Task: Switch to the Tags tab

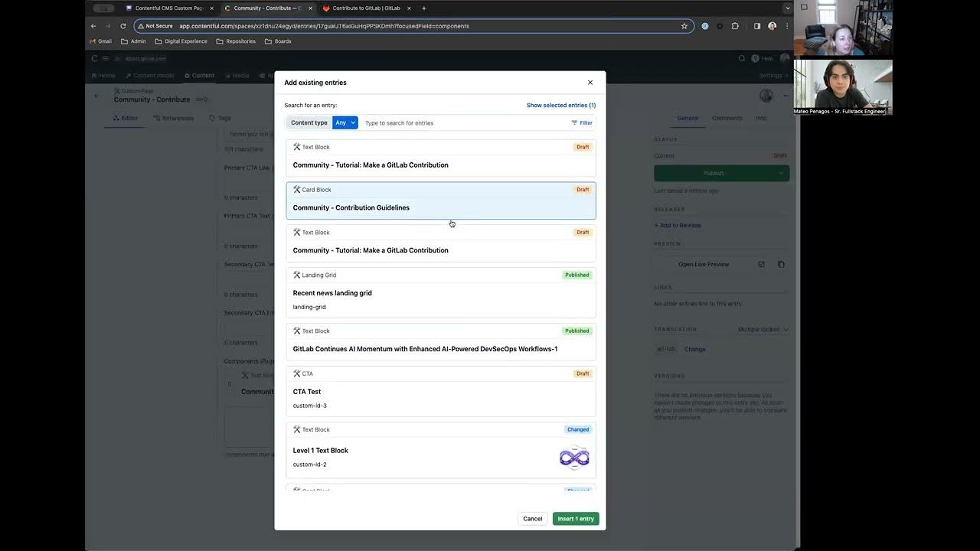Action: (220, 118)
